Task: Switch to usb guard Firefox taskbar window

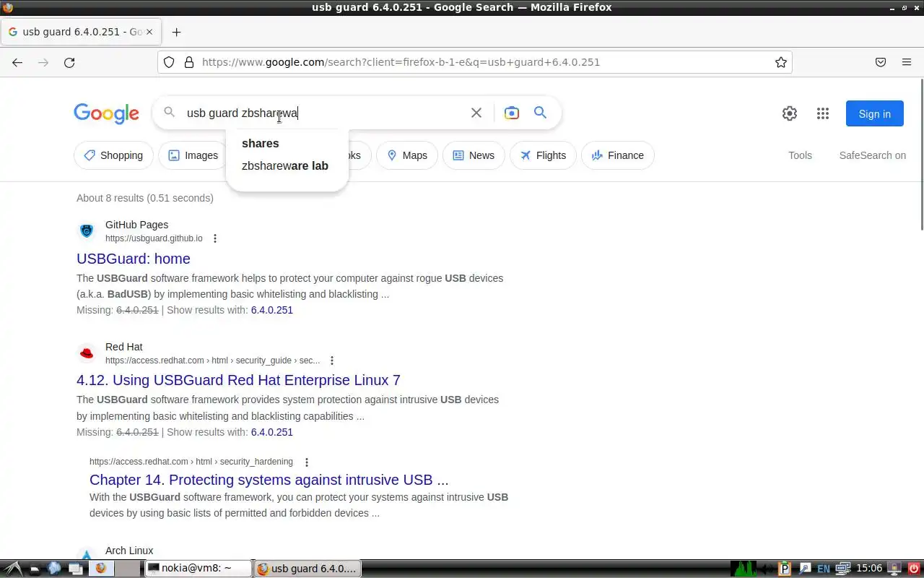Action: 307,569
